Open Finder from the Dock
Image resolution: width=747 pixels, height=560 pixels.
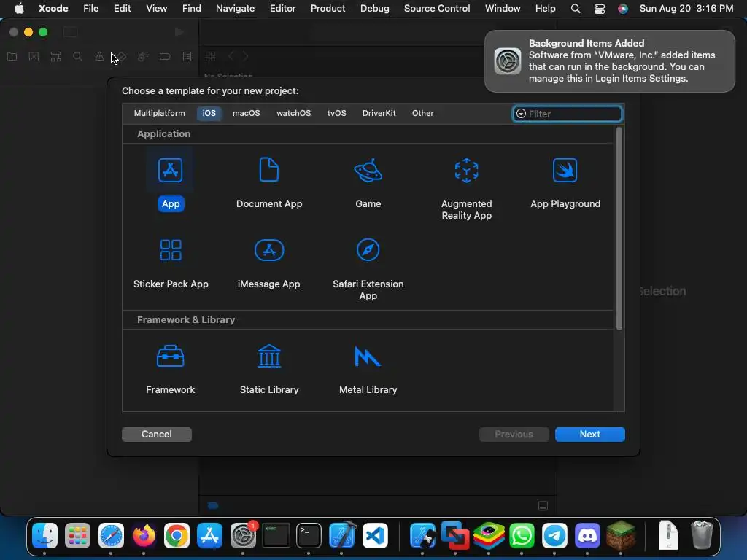point(44,536)
